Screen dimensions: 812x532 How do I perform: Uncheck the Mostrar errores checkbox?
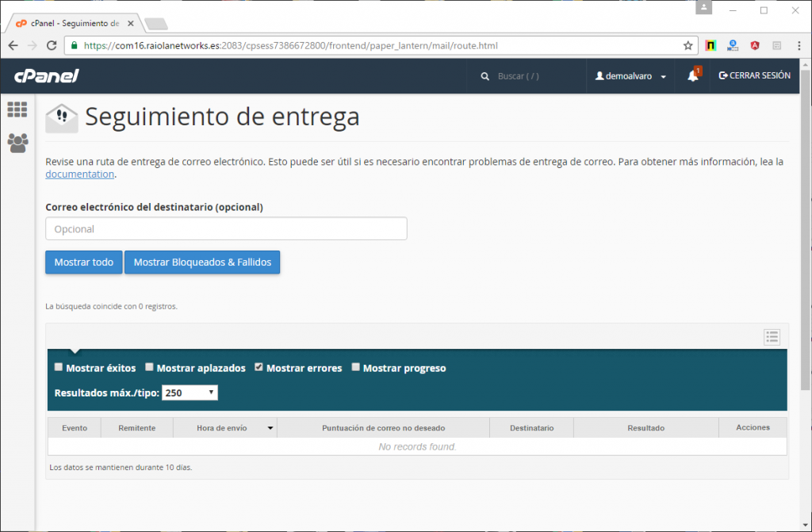(259, 367)
